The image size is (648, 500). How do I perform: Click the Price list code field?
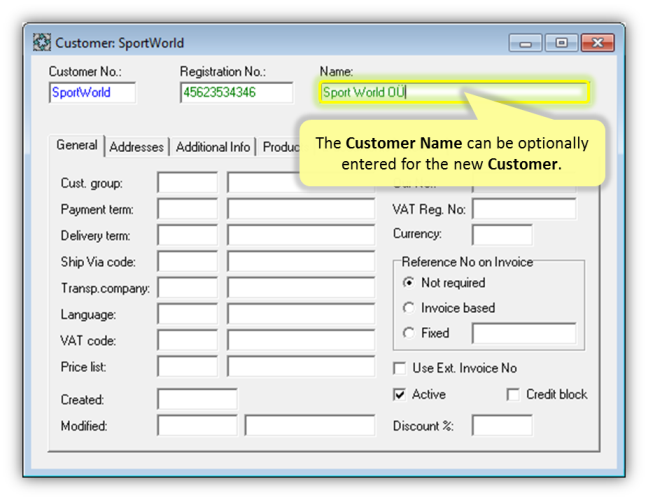coord(187,366)
